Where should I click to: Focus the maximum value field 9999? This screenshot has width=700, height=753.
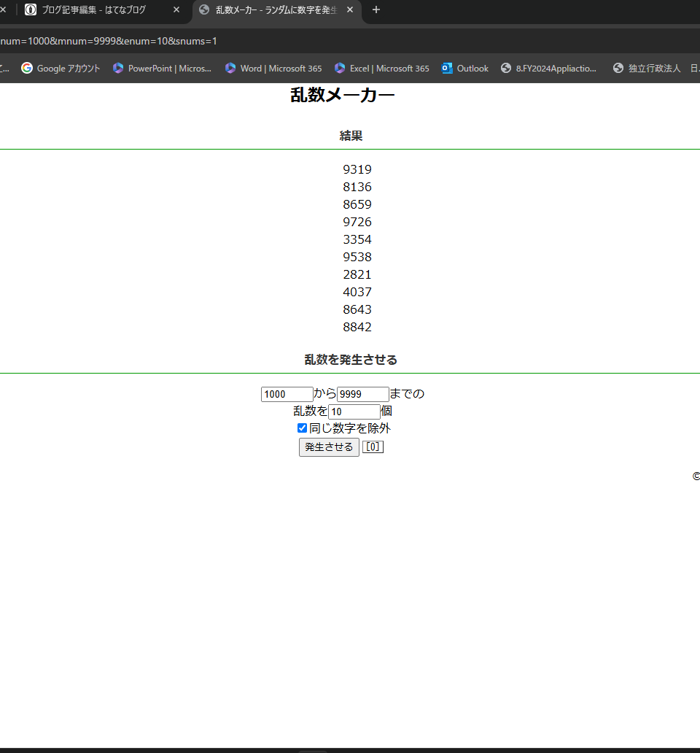coord(362,394)
